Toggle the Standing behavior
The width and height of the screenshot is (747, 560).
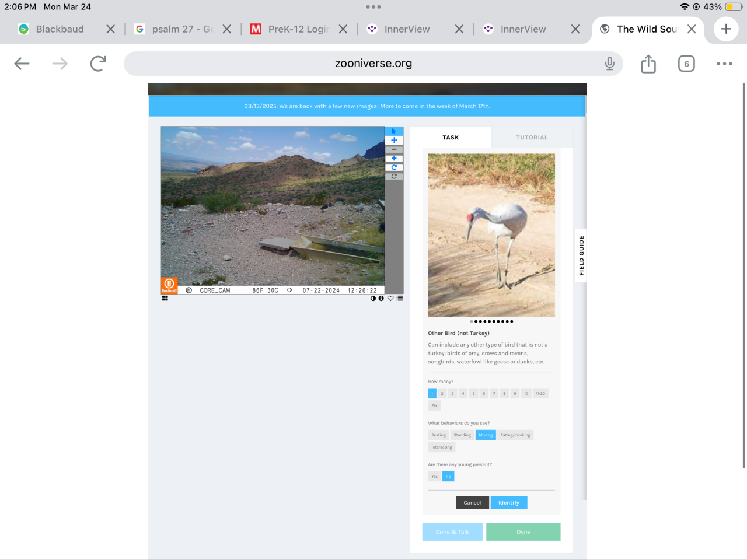point(462,435)
